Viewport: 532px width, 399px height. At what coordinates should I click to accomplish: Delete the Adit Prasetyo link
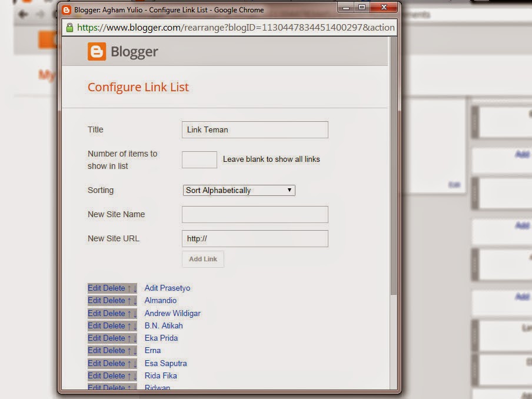114,288
